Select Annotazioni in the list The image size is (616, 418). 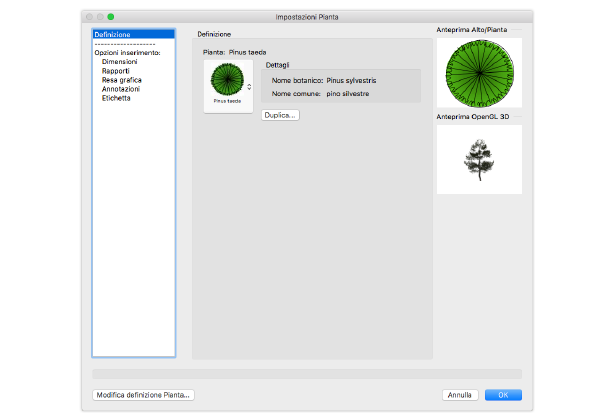click(121, 89)
